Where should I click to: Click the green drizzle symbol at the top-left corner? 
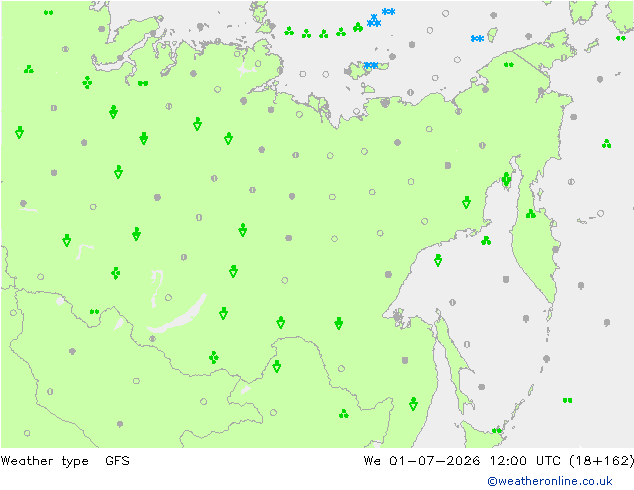(x=49, y=13)
